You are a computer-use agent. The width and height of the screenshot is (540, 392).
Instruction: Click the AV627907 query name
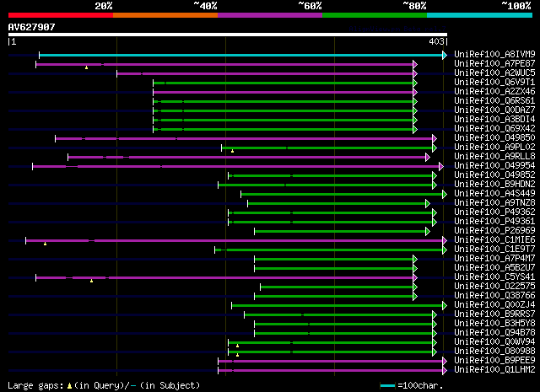point(32,27)
